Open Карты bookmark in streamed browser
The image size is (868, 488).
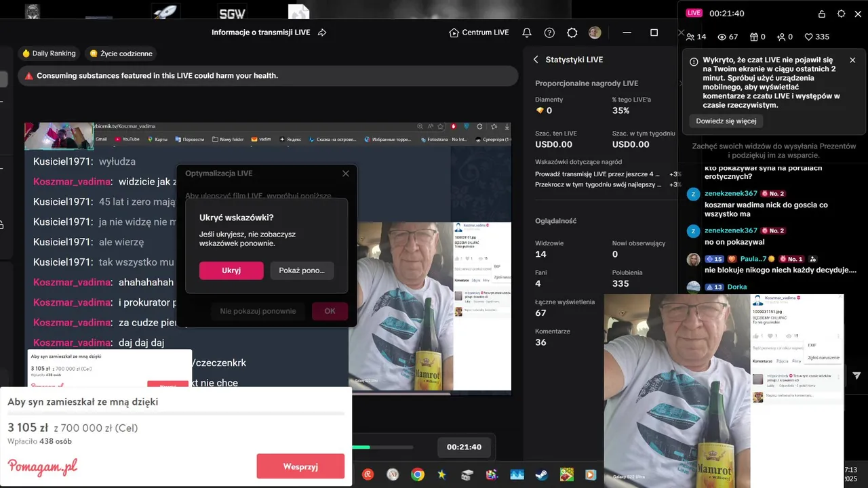(157, 139)
